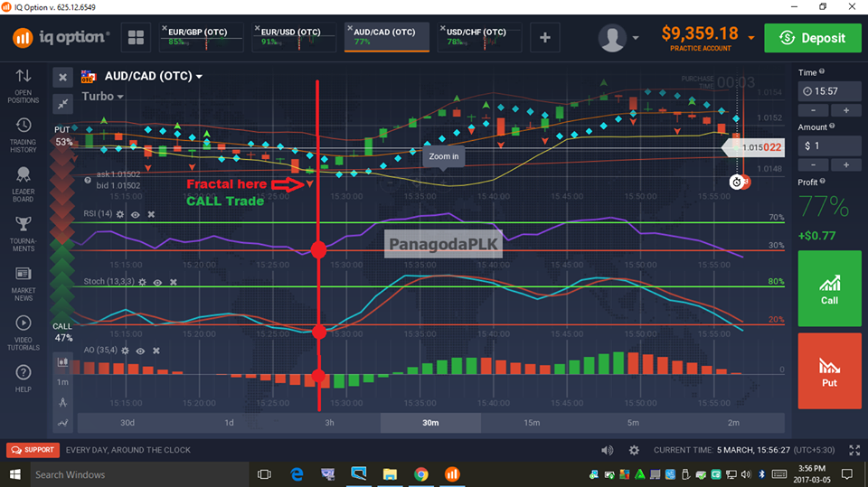Click the green Deposit button
This screenshot has height=487, width=868.
pyautogui.click(x=813, y=38)
